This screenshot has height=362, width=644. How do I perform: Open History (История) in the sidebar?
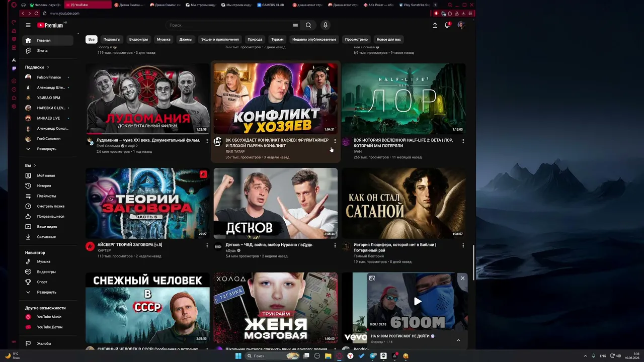coord(48,186)
